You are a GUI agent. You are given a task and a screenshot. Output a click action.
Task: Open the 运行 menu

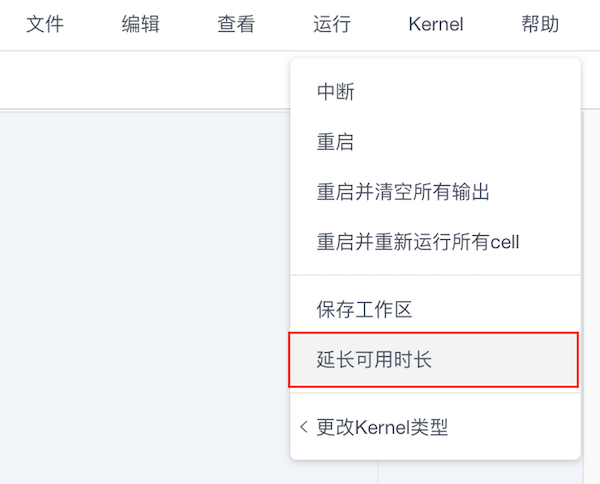click(x=332, y=24)
